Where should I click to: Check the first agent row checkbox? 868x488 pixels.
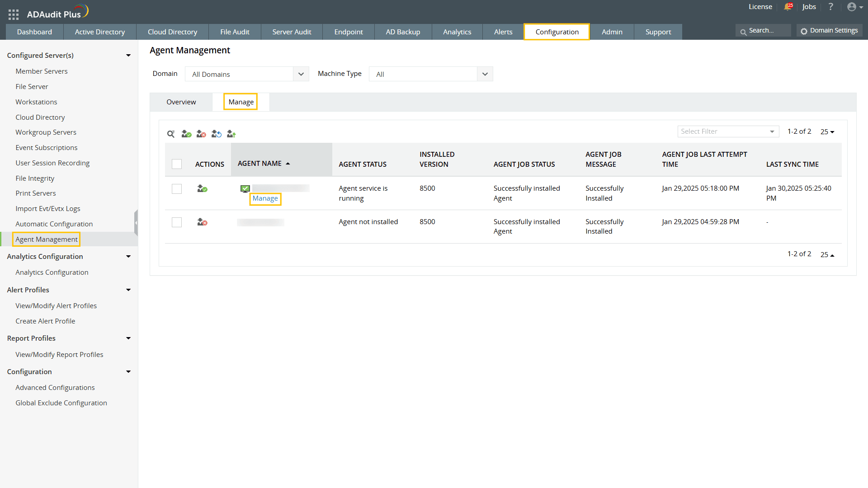pos(176,188)
